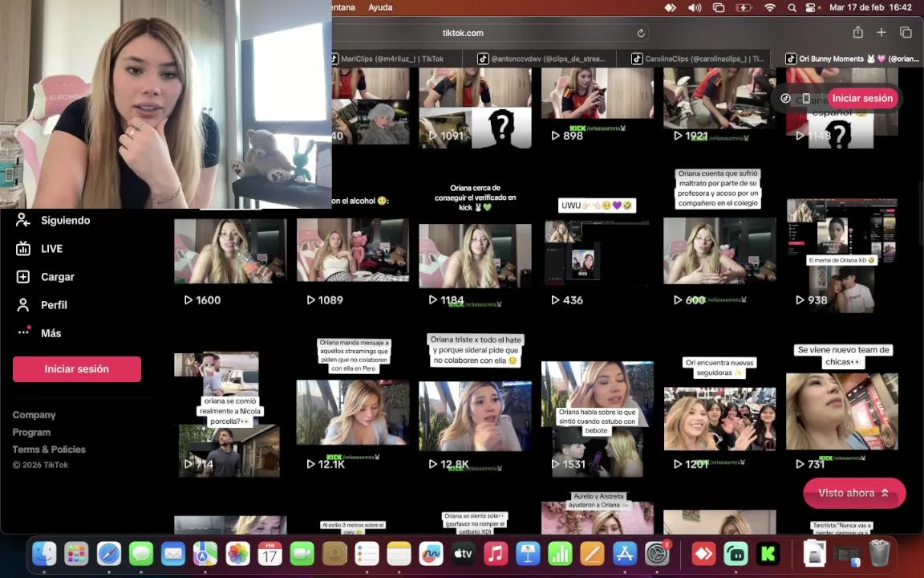Viewport: 924px width, 578px height.
Task: Open Finder from the dock
Action: pyautogui.click(x=45, y=554)
